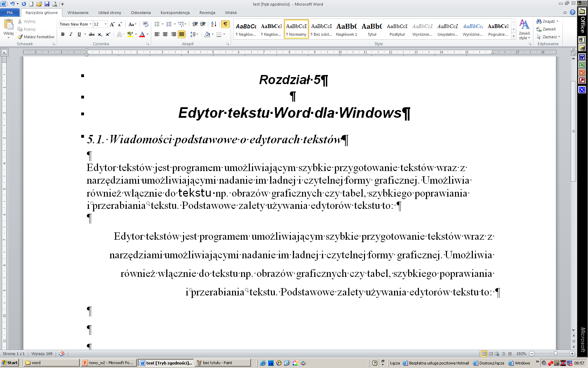Viewport: 588px width, 368px height.
Task: Switch to the Recenzja ribbon tab
Action: [x=207, y=13]
